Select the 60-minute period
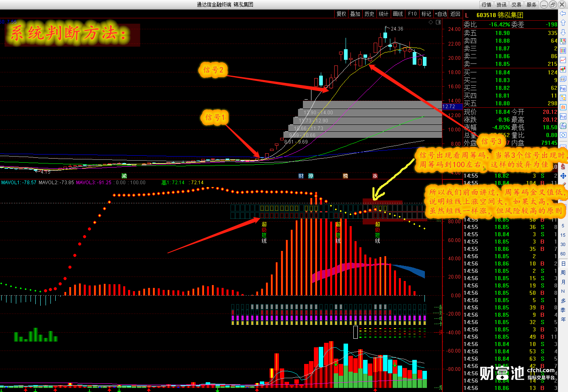Screen dimensions: 568x392 tap(563, 254)
